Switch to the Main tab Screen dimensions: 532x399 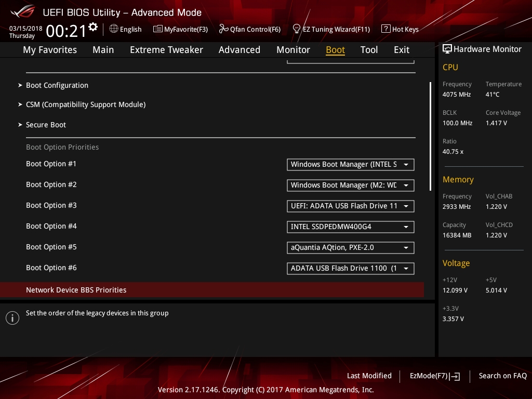pos(103,50)
